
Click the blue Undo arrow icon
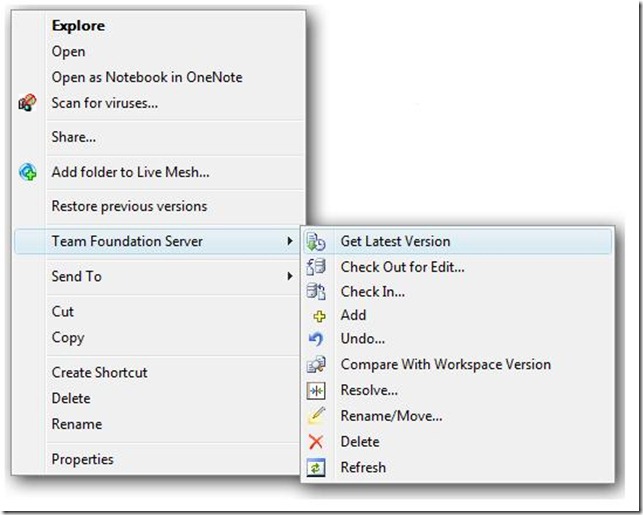click(316, 339)
